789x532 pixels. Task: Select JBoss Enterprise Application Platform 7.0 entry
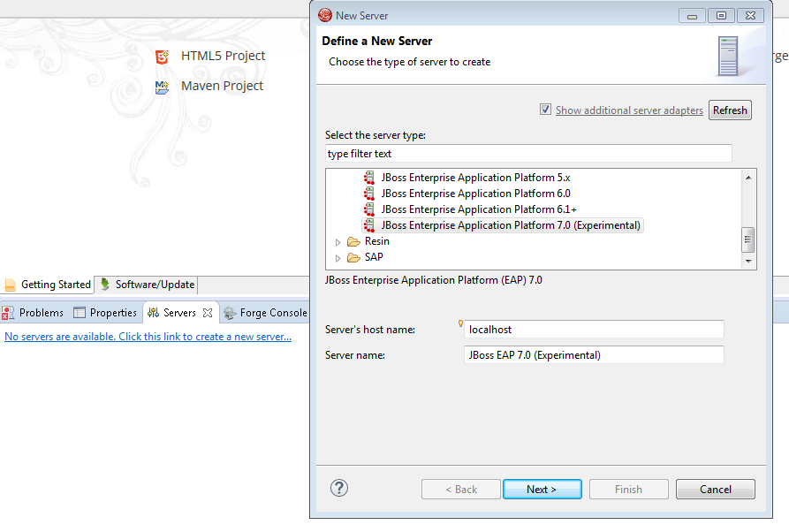click(511, 225)
